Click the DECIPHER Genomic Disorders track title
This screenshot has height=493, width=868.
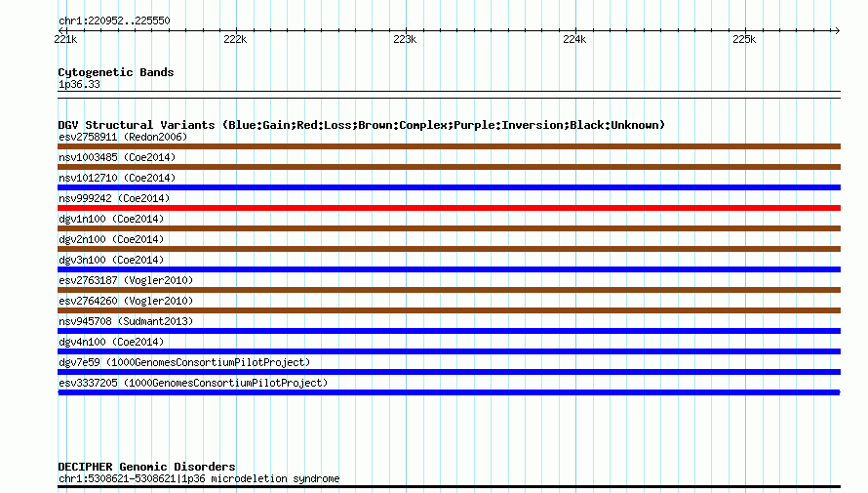click(x=146, y=467)
